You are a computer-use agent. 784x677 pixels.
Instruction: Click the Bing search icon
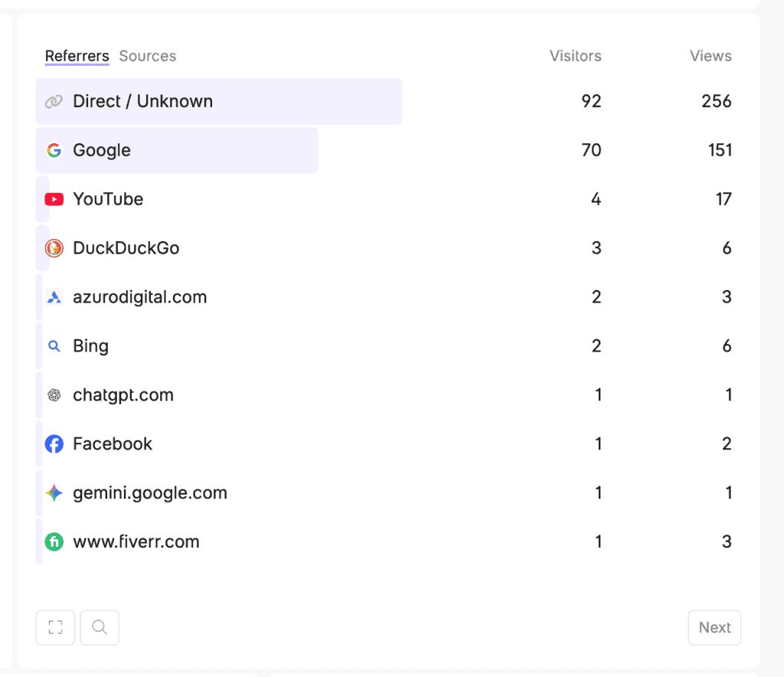tap(53, 346)
